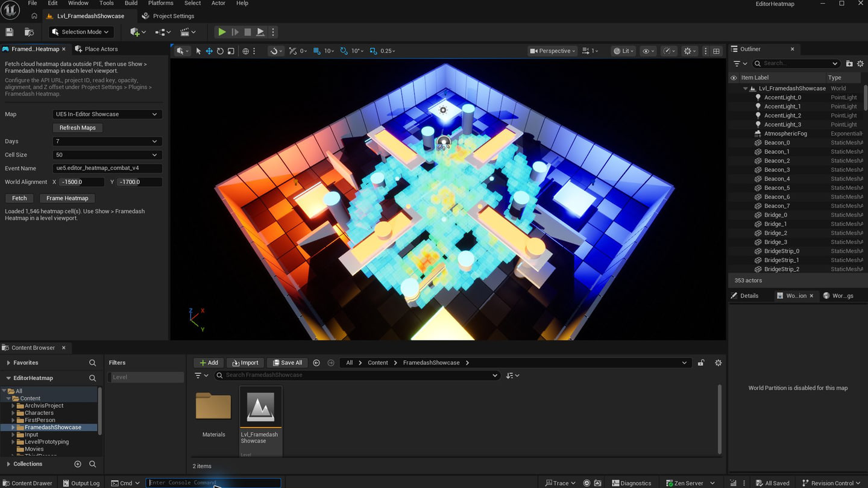Viewport: 868px width, 488px height.
Task: Click the Eject from player icon
Action: [260, 32]
